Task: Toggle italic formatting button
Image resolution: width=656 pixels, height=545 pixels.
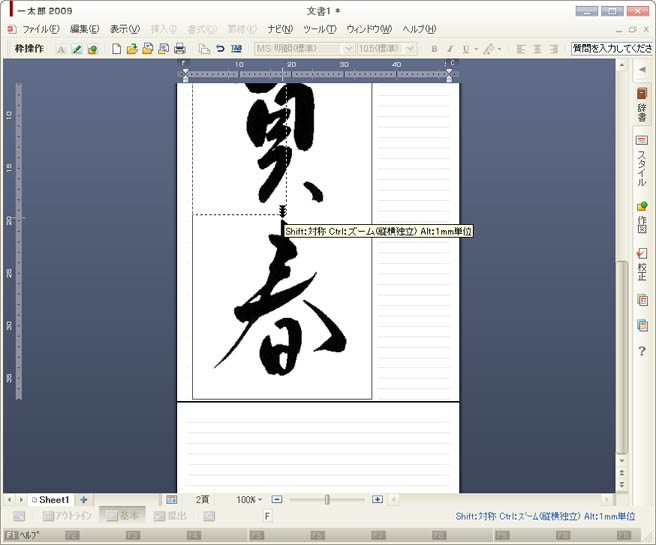Action: click(x=450, y=48)
